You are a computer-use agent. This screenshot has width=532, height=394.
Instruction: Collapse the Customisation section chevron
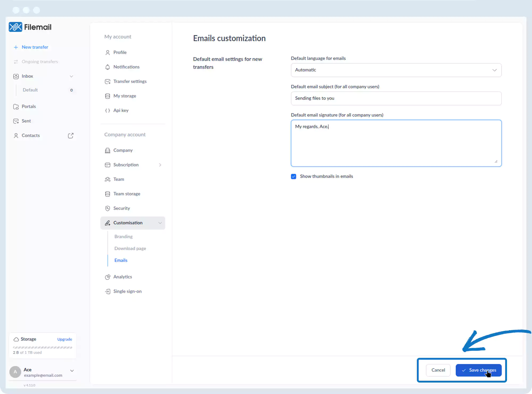(160, 223)
